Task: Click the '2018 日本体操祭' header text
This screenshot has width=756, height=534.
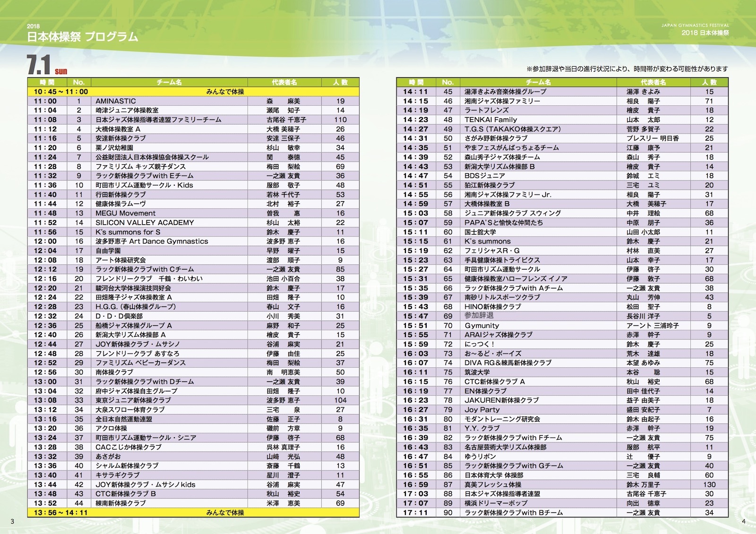Action: 705,33
